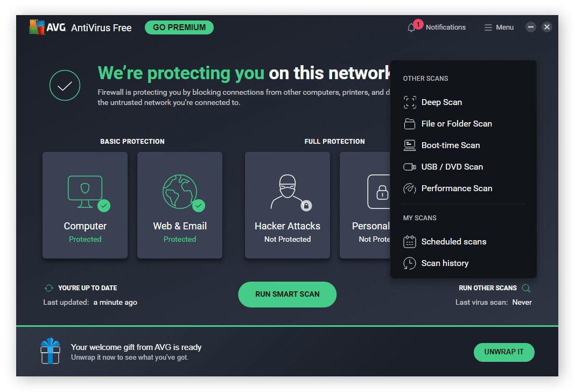
Task: Start a USB / DVD Scan via its icon
Action: [x=409, y=166]
